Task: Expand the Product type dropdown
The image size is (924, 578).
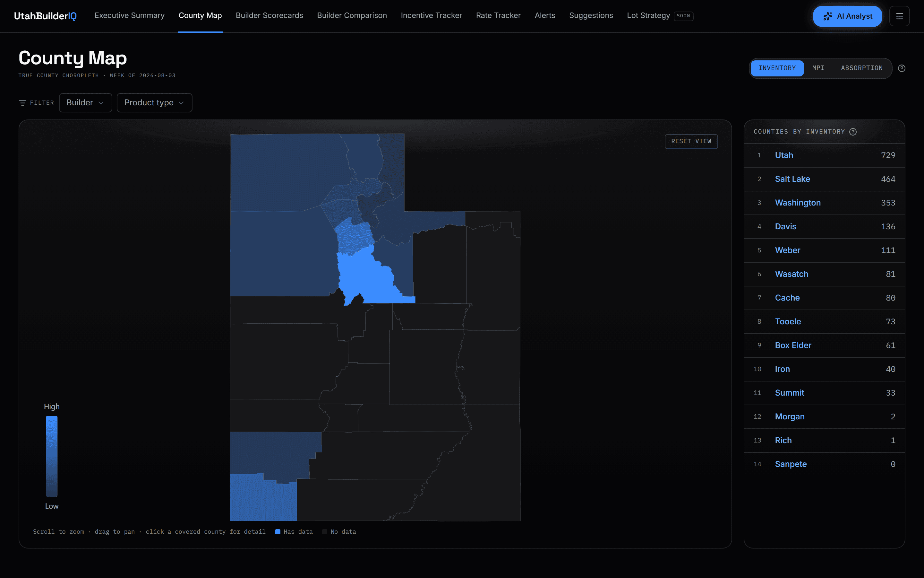Action: (154, 103)
